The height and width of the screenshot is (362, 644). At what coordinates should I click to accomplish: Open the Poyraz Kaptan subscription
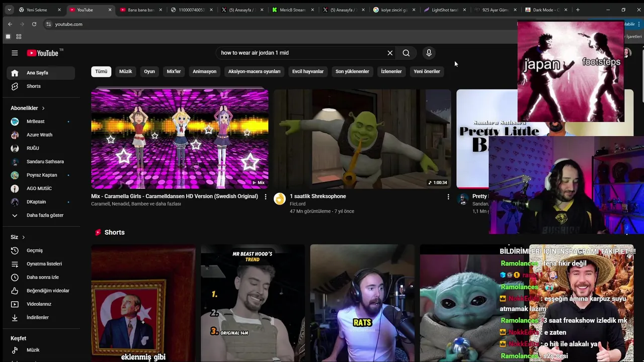pos(41,175)
